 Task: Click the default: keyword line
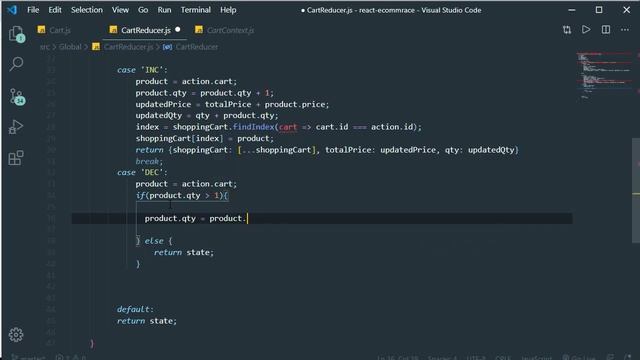point(135,309)
